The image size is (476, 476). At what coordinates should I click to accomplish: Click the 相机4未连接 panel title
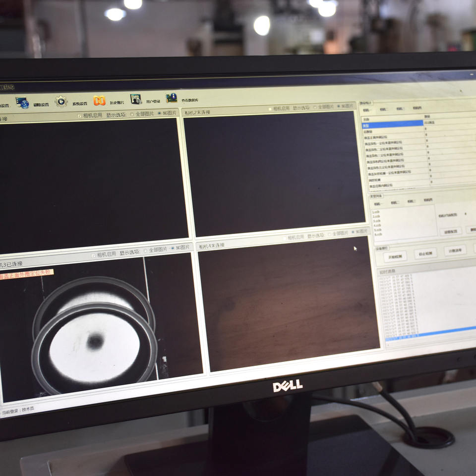click(x=212, y=246)
